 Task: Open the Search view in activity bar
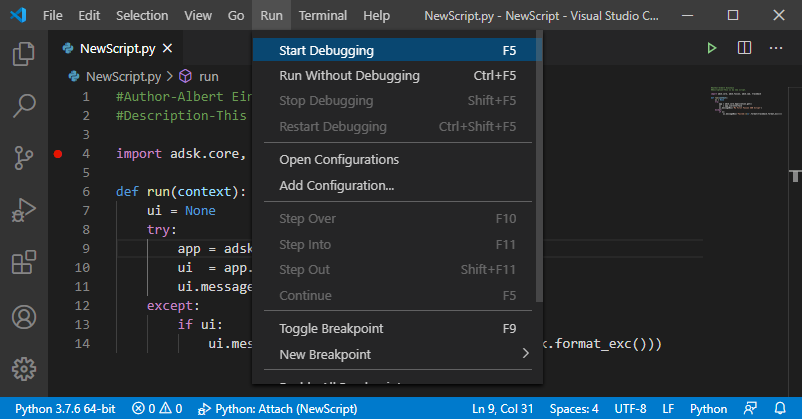tap(24, 106)
